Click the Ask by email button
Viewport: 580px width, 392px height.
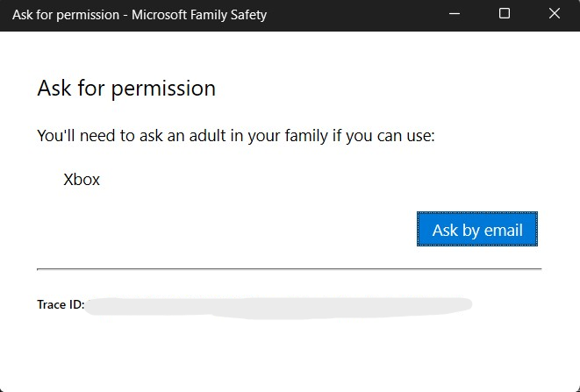pyautogui.click(x=476, y=230)
